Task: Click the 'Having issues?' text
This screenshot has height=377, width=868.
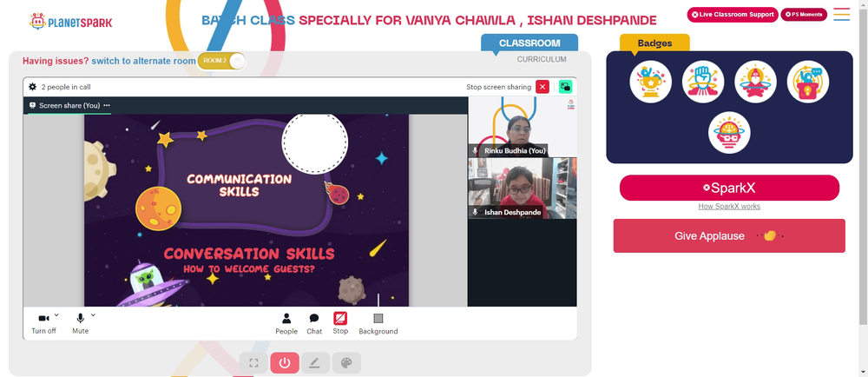Action: (x=56, y=61)
